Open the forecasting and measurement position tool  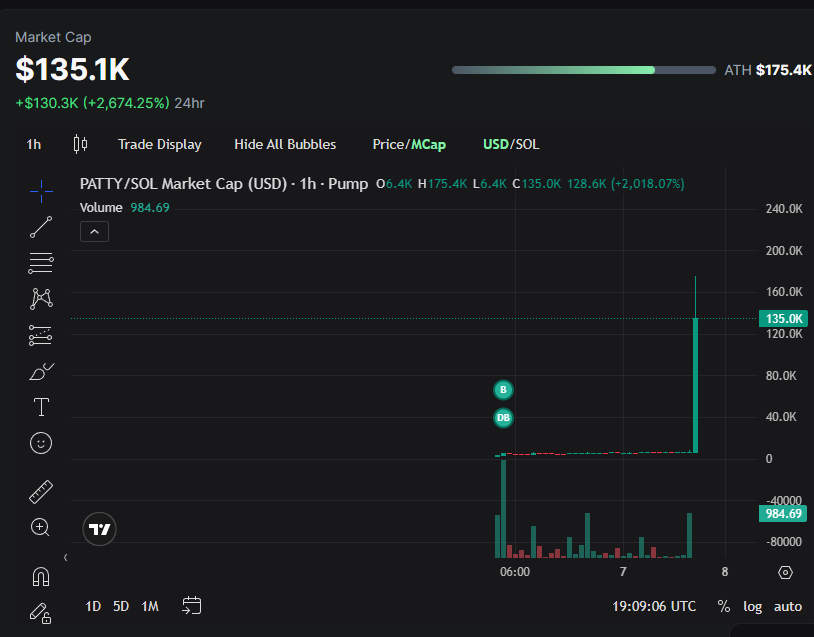point(40,335)
